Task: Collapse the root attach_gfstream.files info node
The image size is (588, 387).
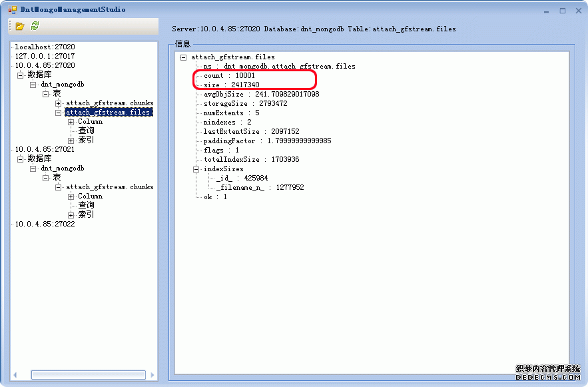Action: coord(184,57)
